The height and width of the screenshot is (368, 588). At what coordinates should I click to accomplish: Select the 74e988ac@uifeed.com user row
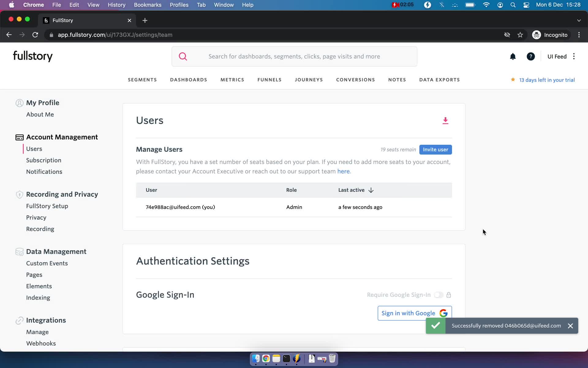click(x=294, y=207)
